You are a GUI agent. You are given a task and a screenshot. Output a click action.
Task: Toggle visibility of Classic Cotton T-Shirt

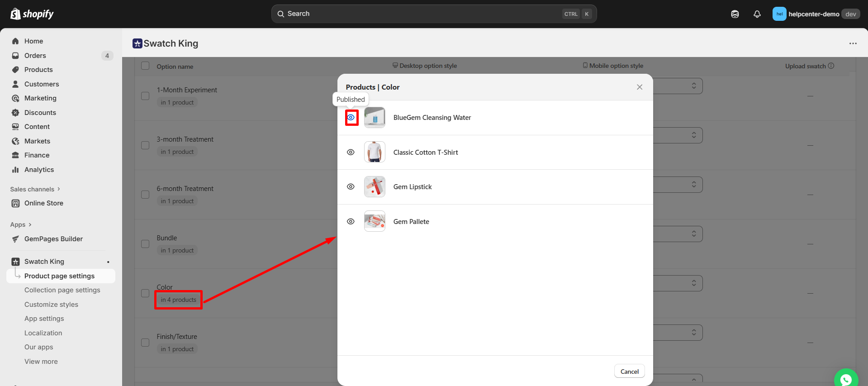351,152
